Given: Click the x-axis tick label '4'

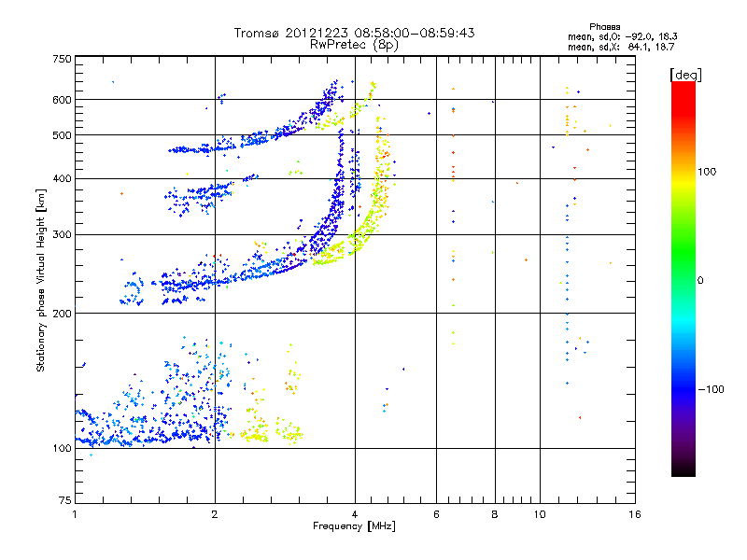Looking at the screenshot, I should point(355,514).
